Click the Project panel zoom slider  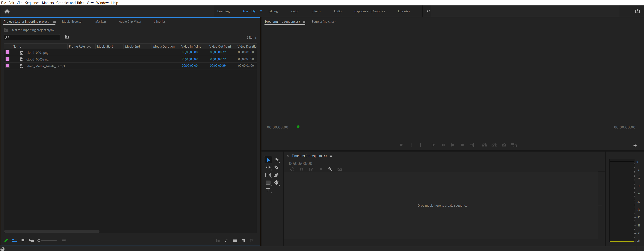[47, 241]
